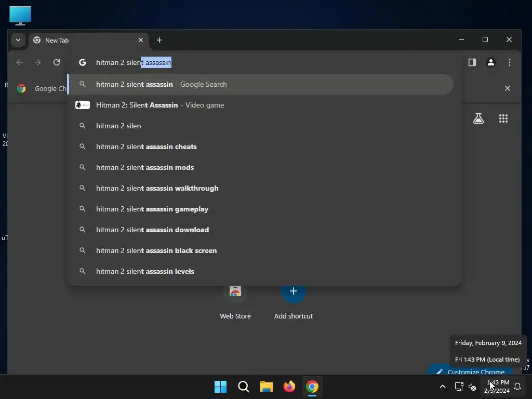Image resolution: width=532 pixels, height=399 pixels.
Task: Click the browser forward arrow
Action: [38, 62]
